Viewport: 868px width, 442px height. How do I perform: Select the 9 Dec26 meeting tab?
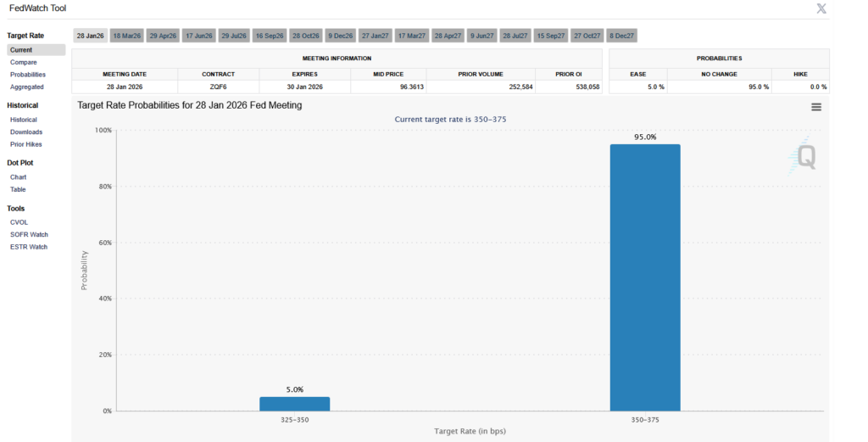[340, 36]
